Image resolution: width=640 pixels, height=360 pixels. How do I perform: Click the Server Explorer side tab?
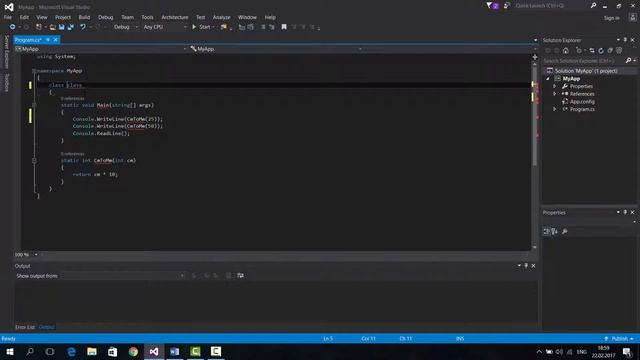7,52
